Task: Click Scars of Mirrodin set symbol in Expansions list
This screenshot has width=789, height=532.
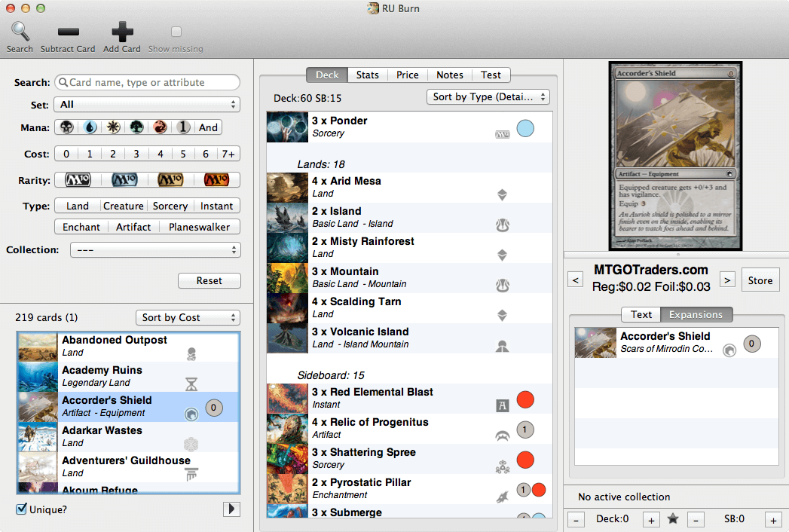Action: click(729, 350)
